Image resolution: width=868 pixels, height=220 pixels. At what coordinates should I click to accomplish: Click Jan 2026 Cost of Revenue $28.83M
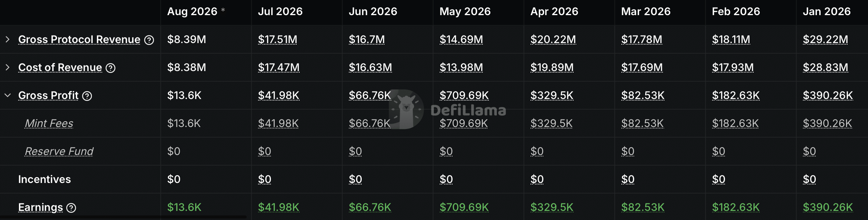coord(826,67)
